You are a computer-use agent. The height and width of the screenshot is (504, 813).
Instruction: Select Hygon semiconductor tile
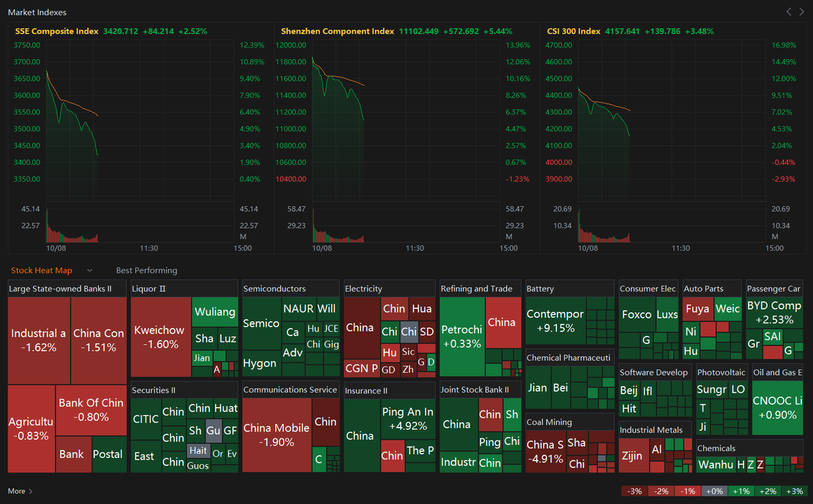(x=260, y=363)
